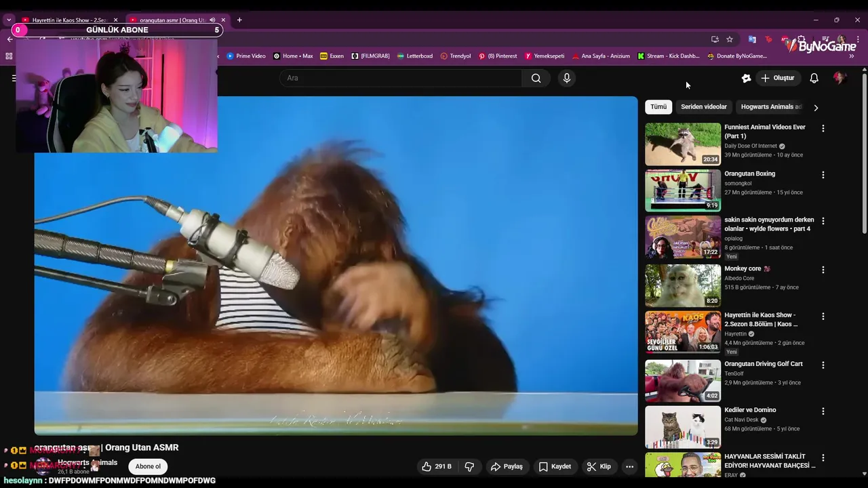
Task: Click Daily Dose Of Internet channel name
Action: point(751,146)
